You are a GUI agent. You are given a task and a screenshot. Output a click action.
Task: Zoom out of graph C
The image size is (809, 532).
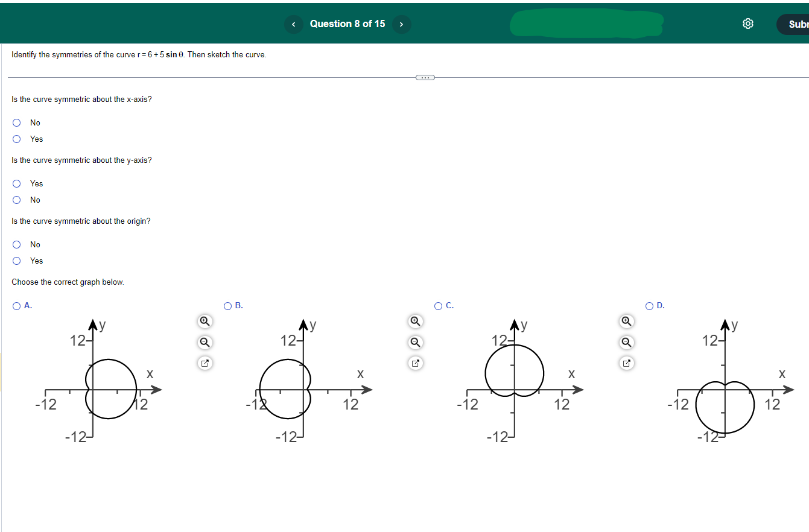(626, 343)
